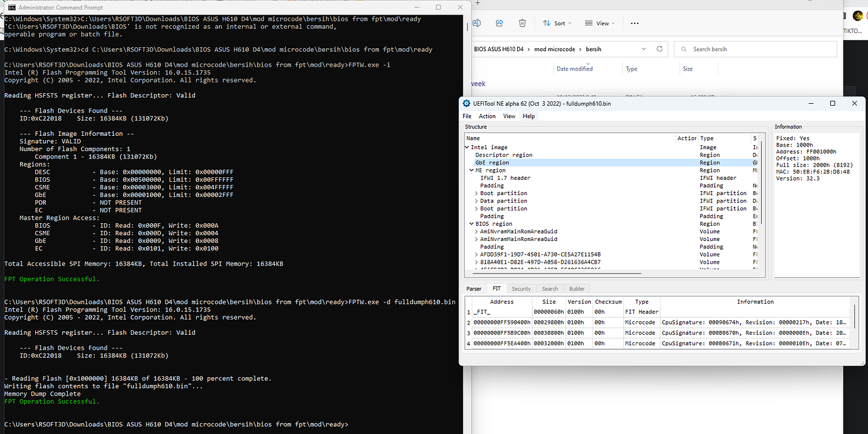The width and height of the screenshot is (868, 434).
Task: Open the See more ellipsis in Explorer toolbar
Action: point(634,23)
